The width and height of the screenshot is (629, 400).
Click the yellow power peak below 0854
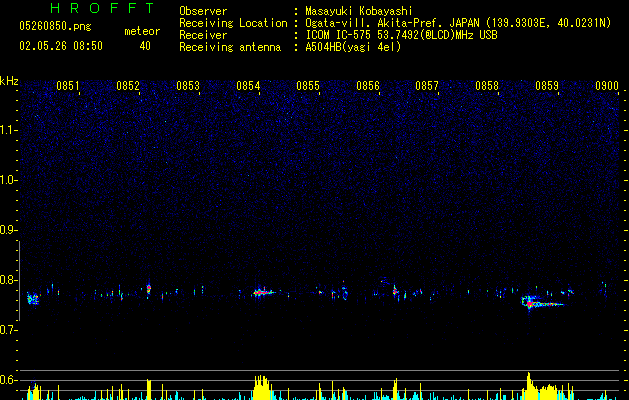pyautogui.click(x=262, y=388)
